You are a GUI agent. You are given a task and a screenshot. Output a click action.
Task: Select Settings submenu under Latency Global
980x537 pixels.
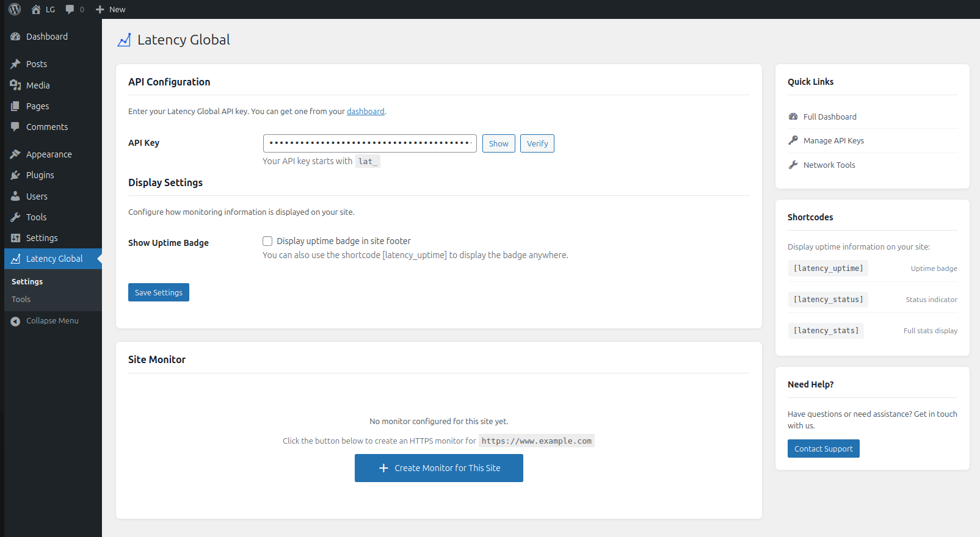click(27, 282)
